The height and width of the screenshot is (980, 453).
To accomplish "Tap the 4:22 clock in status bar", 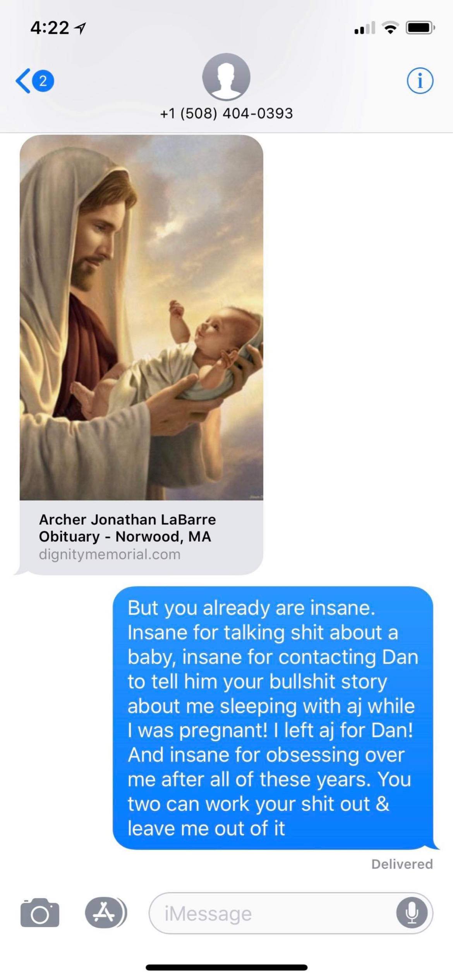I will pos(50,28).
